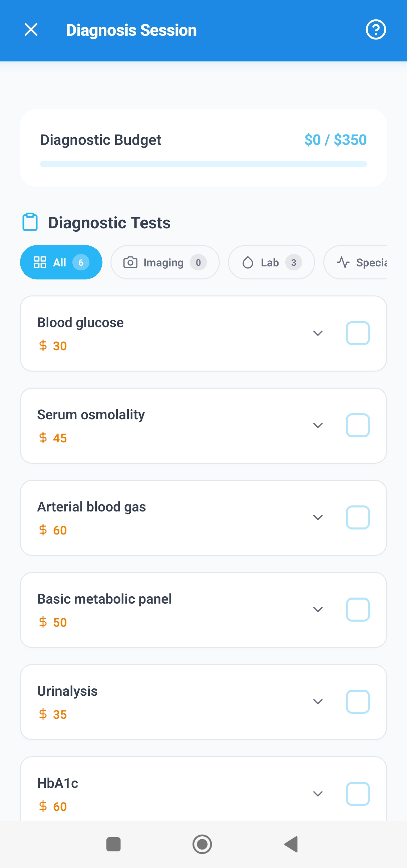The image size is (407, 868).
Task: Switch to the Lab tests tab
Action: tap(271, 262)
